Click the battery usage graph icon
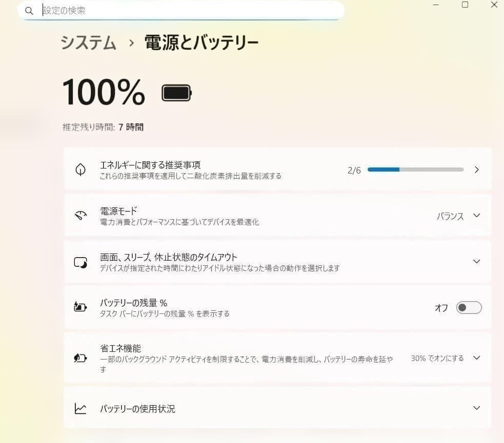Image resolution: width=504 pixels, height=443 pixels. click(x=80, y=408)
